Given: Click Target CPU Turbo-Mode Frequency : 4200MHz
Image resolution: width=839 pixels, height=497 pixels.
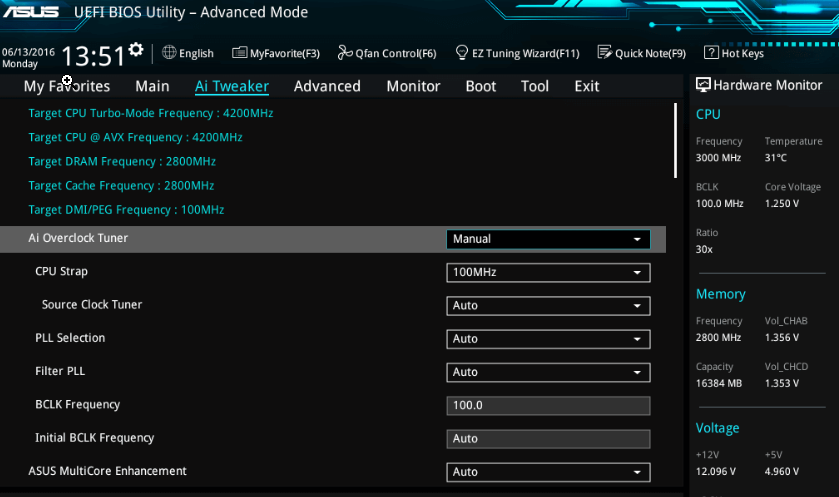Looking at the screenshot, I should 151,113.
